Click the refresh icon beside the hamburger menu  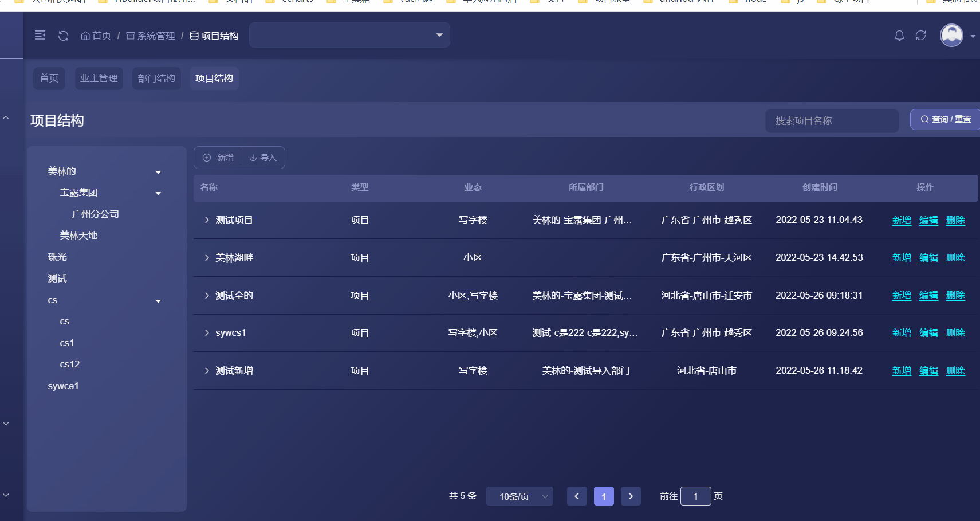click(63, 35)
